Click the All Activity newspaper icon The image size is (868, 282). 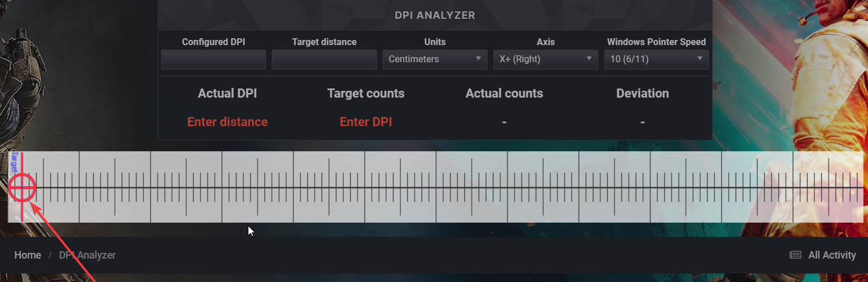click(795, 255)
